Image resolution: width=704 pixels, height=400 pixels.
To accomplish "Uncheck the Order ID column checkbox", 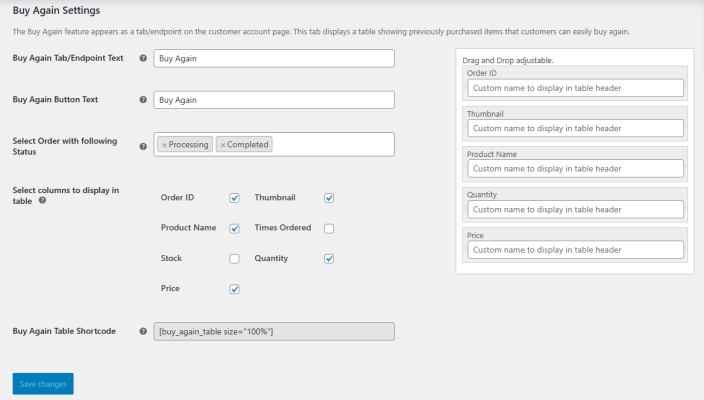I will tap(234, 198).
